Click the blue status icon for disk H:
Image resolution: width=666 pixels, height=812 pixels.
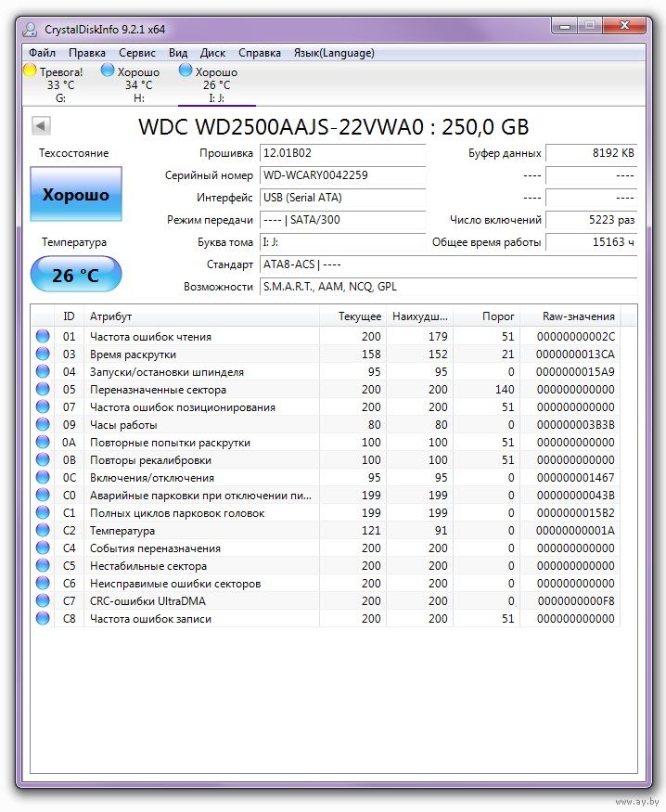(x=108, y=71)
